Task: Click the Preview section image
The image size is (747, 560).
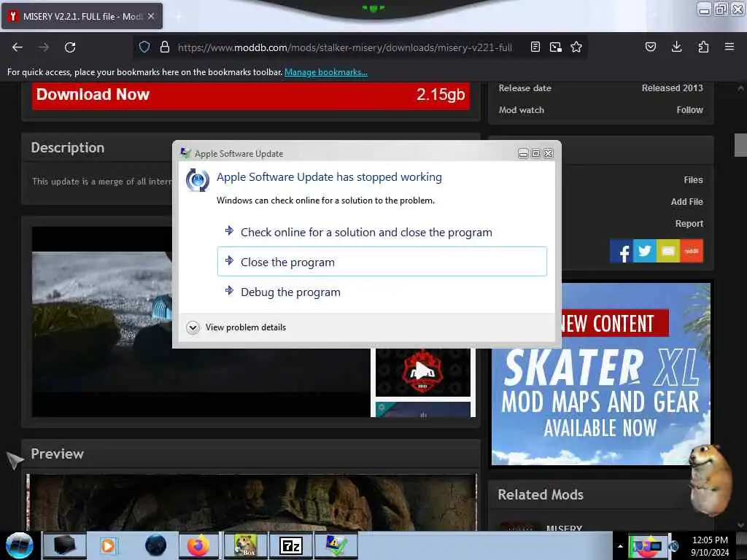Action: [x=251, y=502]
